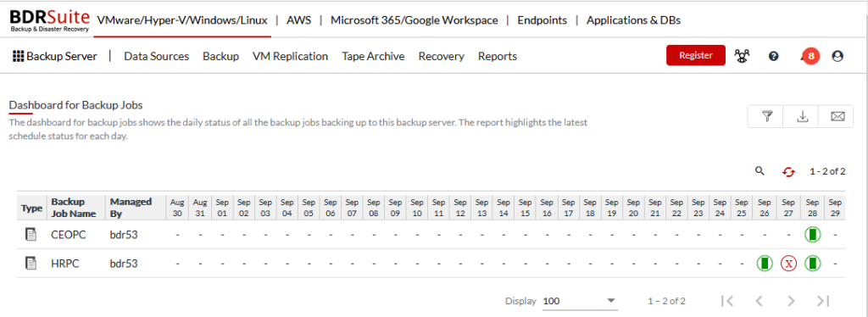Go to next page arrow
868x317 pixels.
[791, 301]
